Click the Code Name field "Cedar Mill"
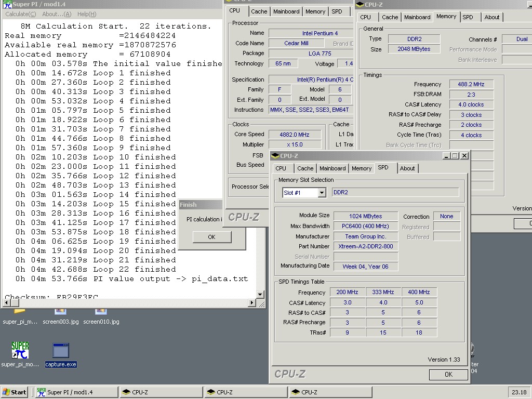Image resolution: width=532 pixels, height=399 pixels. click(296, 43)
